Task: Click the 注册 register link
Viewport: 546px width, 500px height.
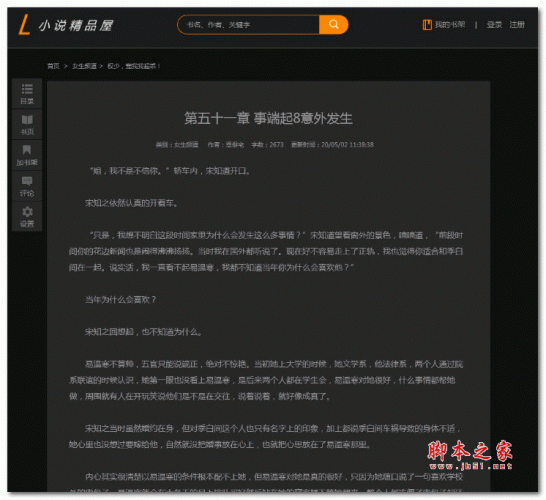Action: pyautogui.click(x=517, y=25)
